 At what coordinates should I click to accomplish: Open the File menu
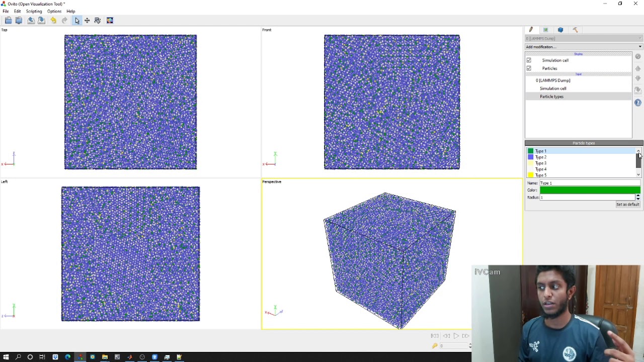(6, 11)
